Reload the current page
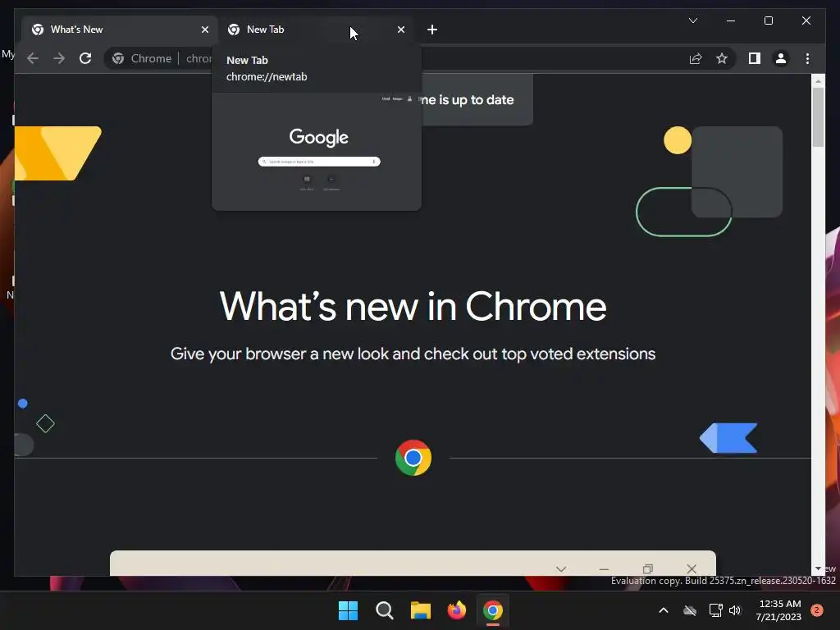Screen dimensions: 840x630 click(85, 58)
